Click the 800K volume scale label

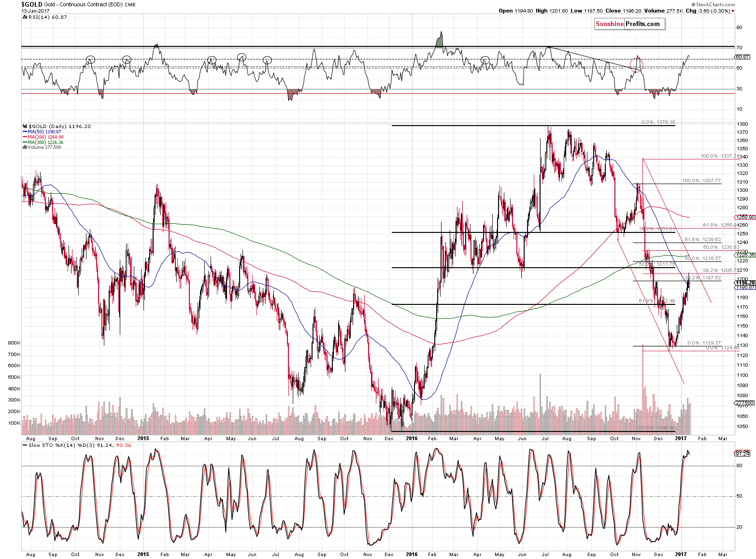[14, 343]
